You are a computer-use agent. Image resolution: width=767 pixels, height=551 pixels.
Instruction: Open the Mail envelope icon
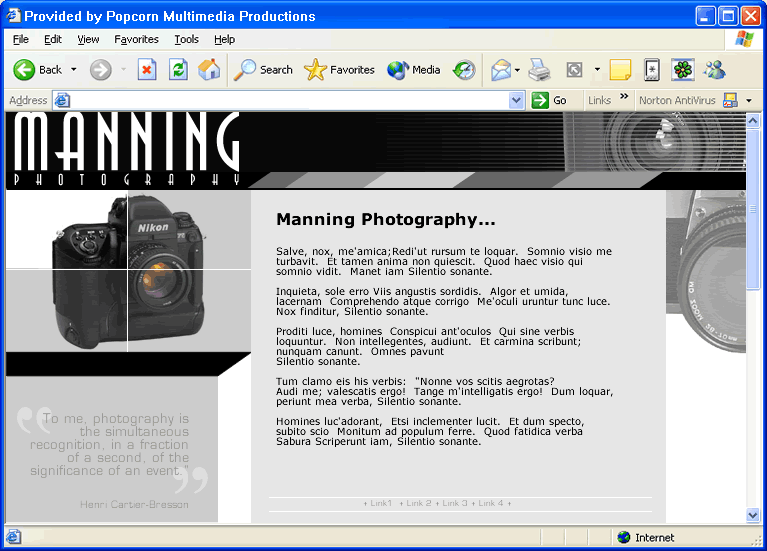[500, 70]
